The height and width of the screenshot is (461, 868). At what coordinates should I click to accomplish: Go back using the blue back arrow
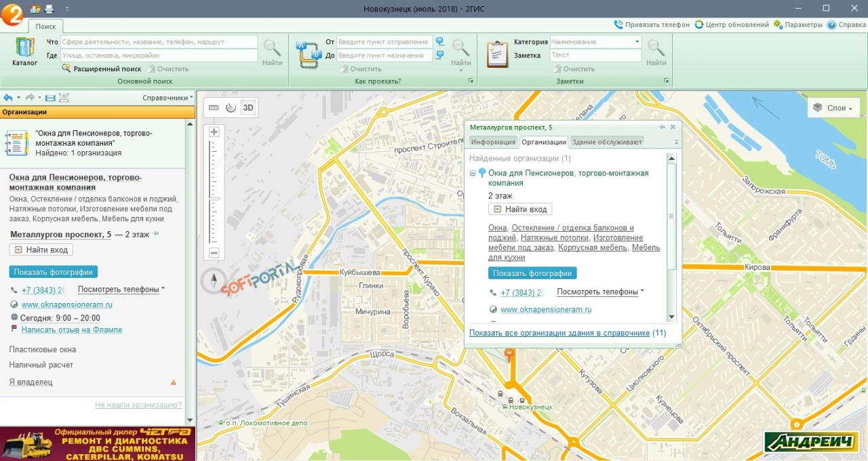8,98
